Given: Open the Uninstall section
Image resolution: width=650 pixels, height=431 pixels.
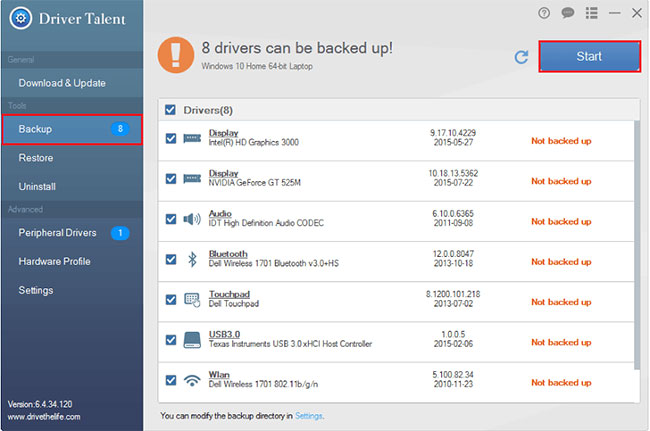Looking at the screenshot, I should point(72,186).
